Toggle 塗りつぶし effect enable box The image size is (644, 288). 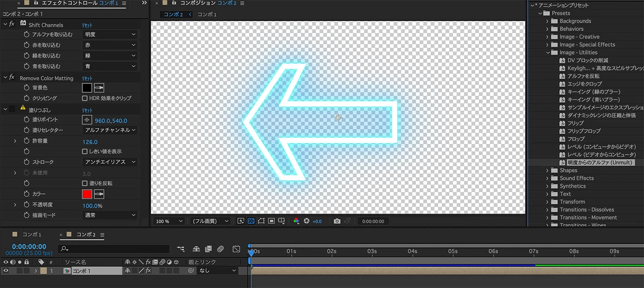[12, 110]
